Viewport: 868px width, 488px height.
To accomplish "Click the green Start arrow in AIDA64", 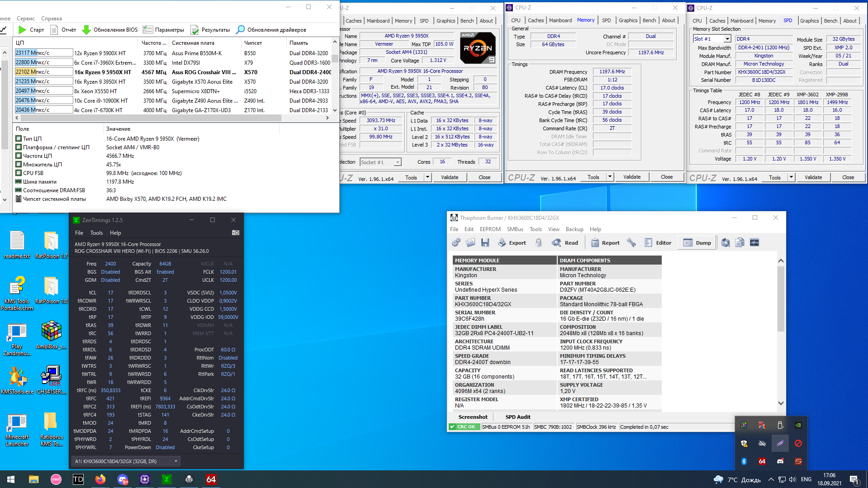I will [x=22, y=30].
